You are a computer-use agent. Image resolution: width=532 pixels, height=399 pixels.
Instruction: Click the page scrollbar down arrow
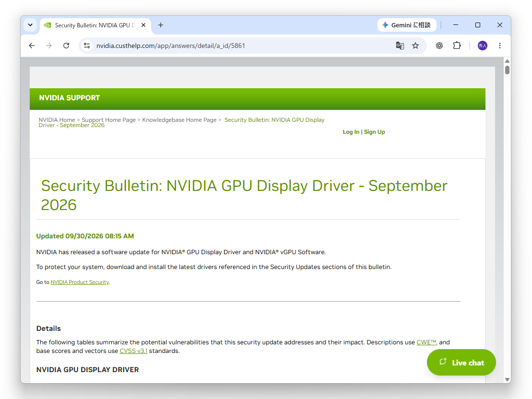(x=507, y=380)
